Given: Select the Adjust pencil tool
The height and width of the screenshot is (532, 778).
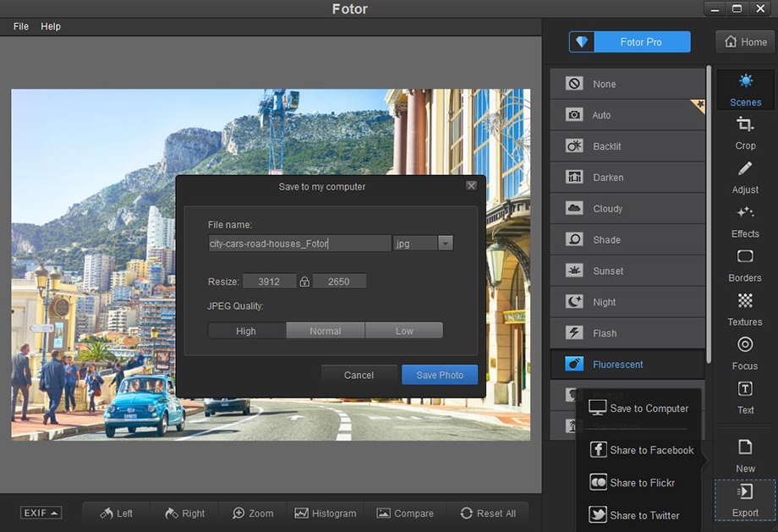Looking at the screenshot, I should tap(745, 176).
